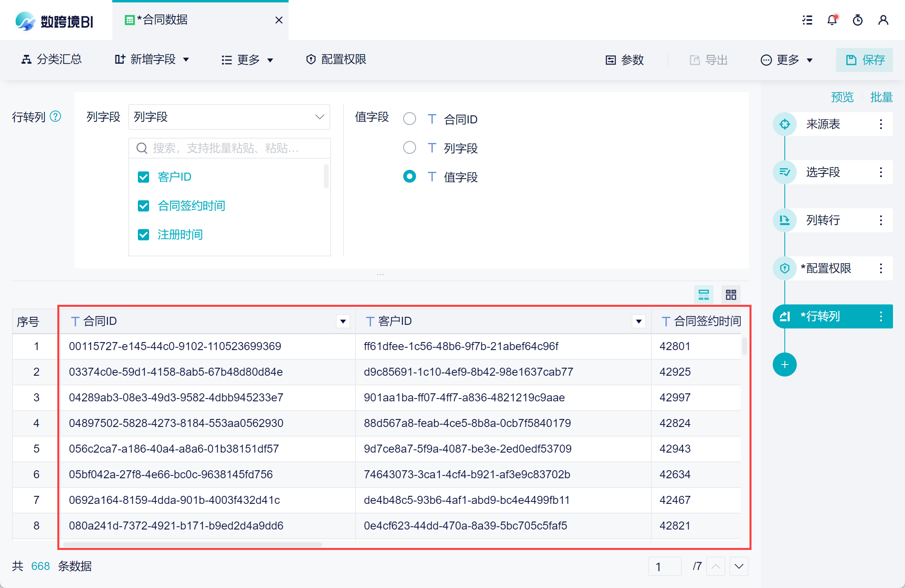The width and height of the screenshot is (905, 588).
Task: Uncheck the 合同签约时间 checkbox
Action: (x=143, y=206)
